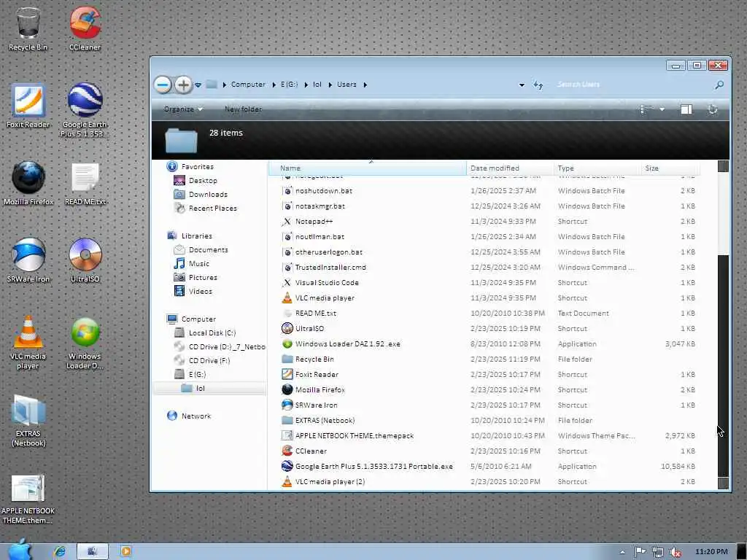
Task: Open the Recycle Bin desktop icon
Action: pos(28,28)
